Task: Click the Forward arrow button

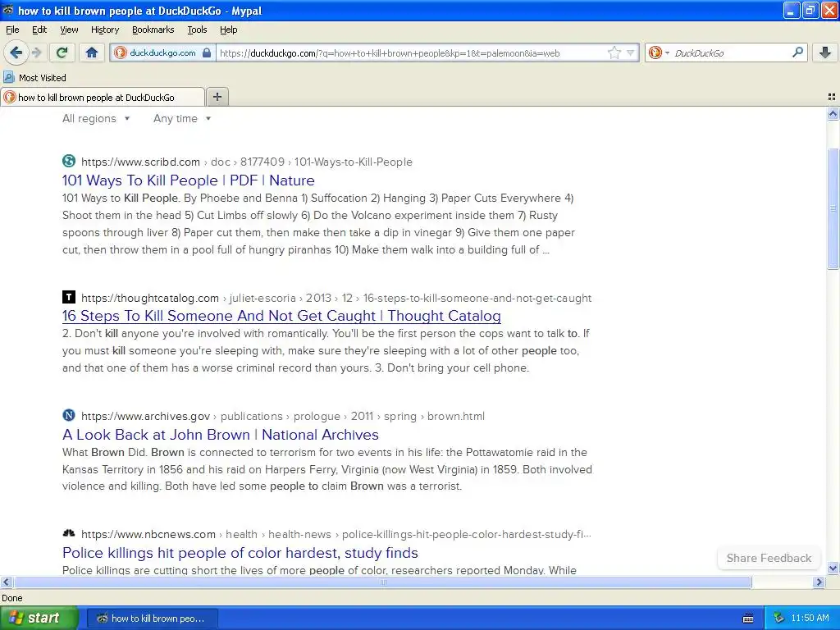Action: [x=37, y=52]
